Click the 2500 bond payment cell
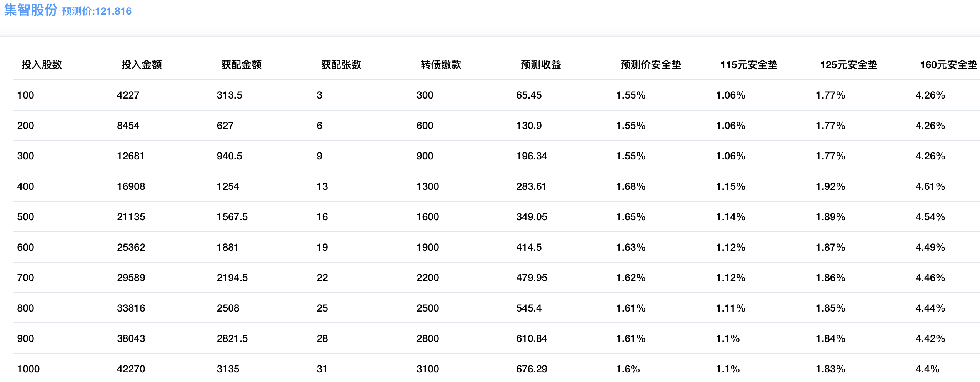The height and width of the screenshot is (382, 980). click(x=427, y=308)
